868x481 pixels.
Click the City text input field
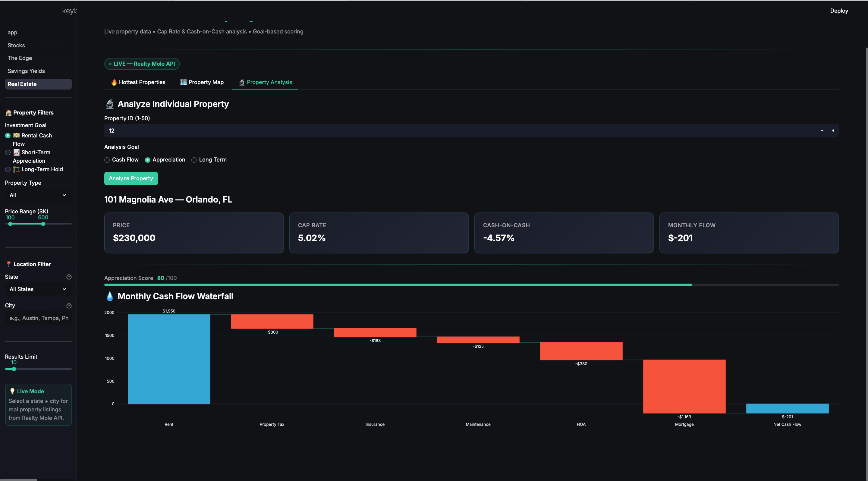pos(38,318)
